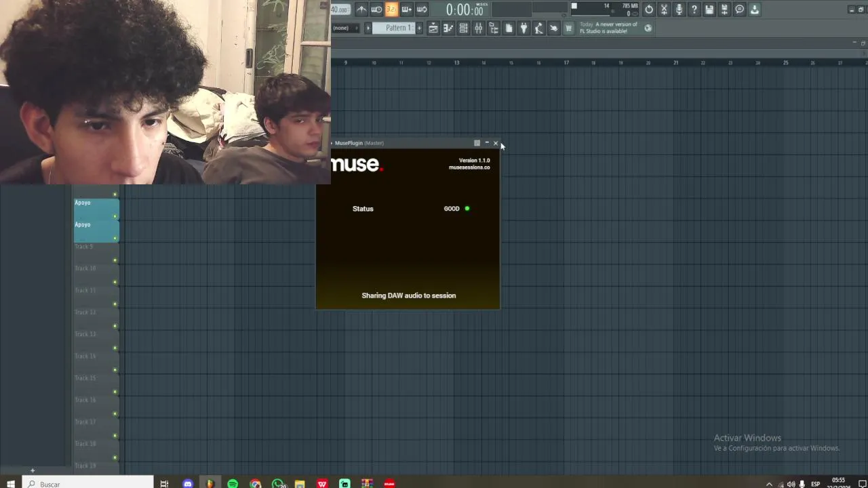The width and height of the screenshot is (868, 488).
Task: Mute Track 11 with its green dot
Action: click(x=115, y=304)
